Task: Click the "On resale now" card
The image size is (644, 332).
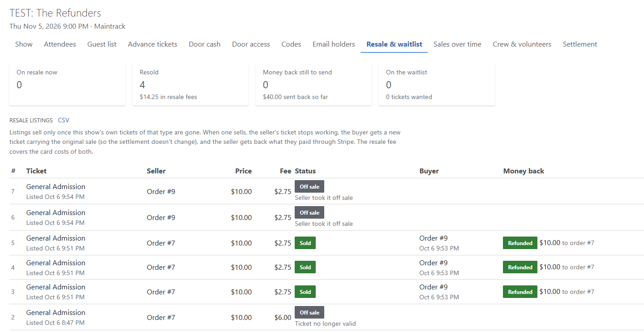Action: (67, 85)
